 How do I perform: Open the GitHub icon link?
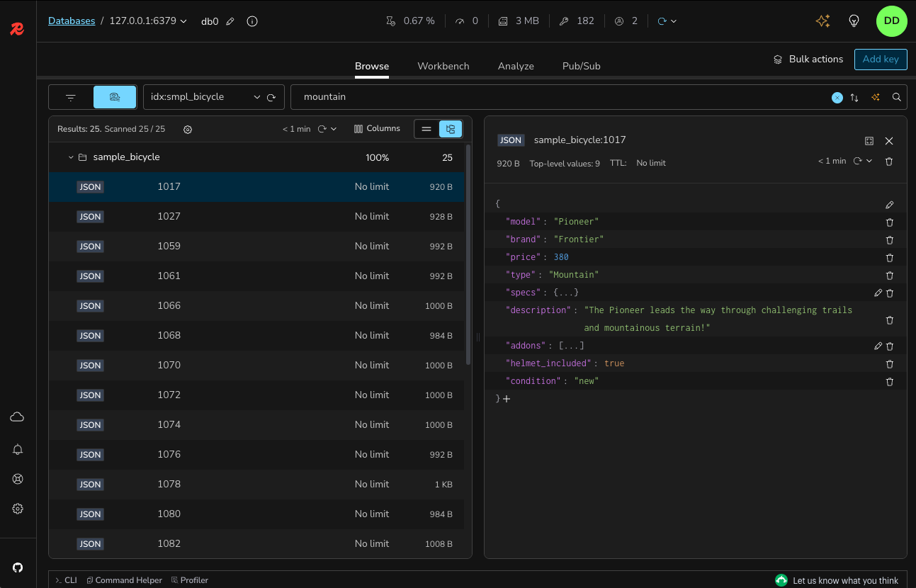pyautogui.click(x=18, y=567)
